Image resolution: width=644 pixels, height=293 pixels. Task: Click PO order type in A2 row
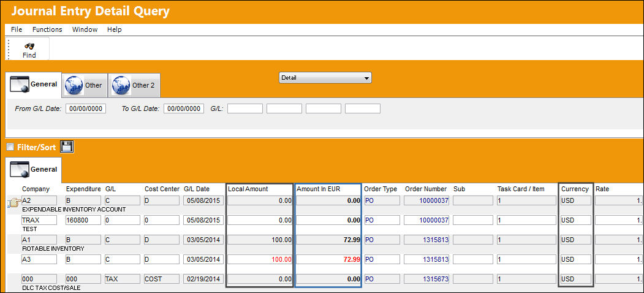(x=382, y=200)
